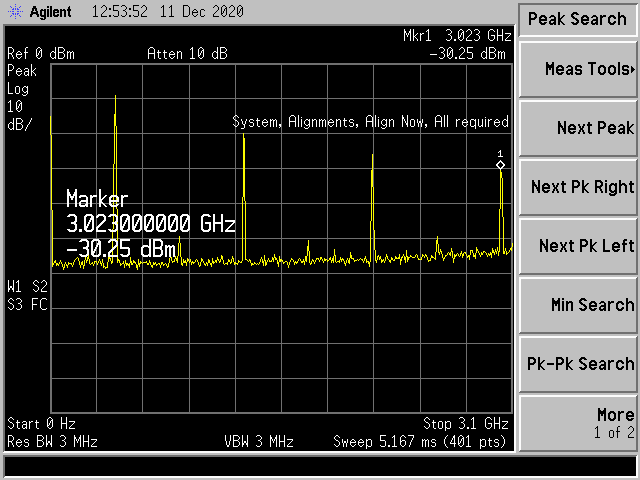Choose the Next Pk Left softkey
Viewport: 640px width, 480px height.
[x=578, y=246]
